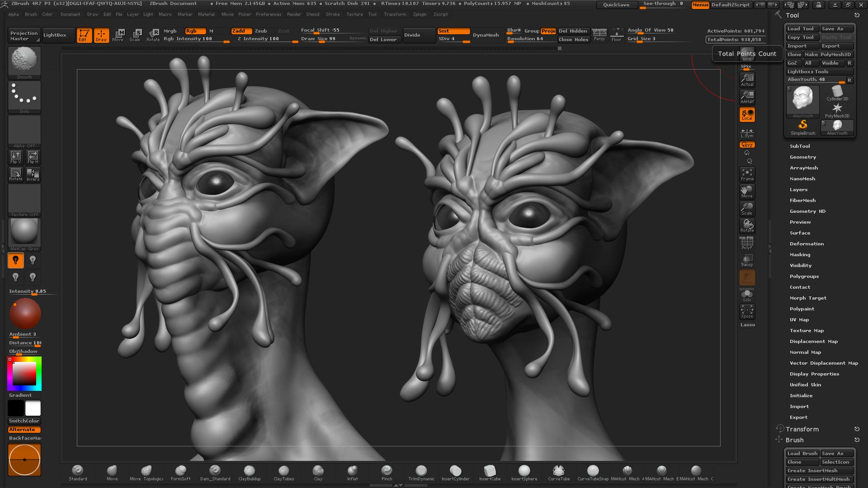Click the AAHalf zoom icon

tap(747, 97)
